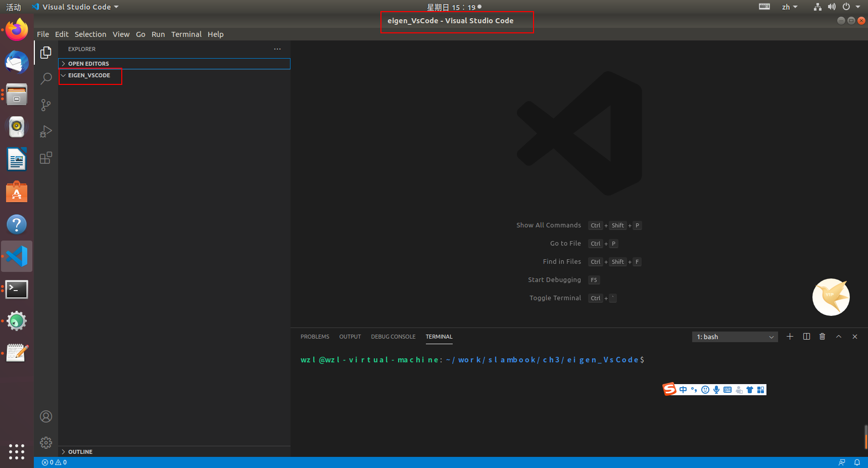Focus the terminal command prompt line
Viewport: 868px width, 468px height.
(x=472, y=360)
